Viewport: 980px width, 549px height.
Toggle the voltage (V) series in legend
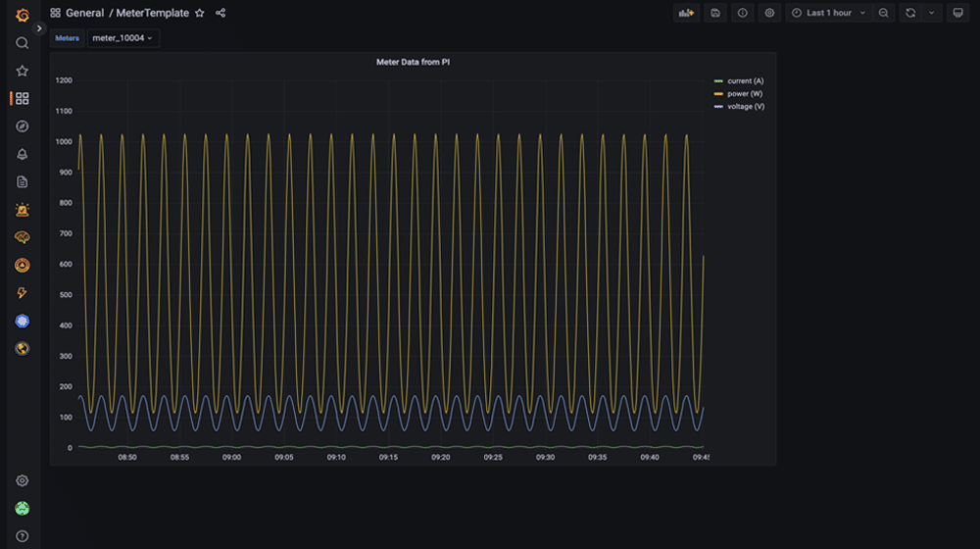(x=745, y=106)
